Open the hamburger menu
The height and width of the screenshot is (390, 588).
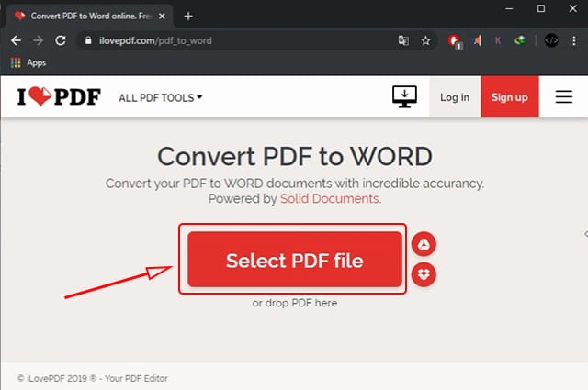563,96
